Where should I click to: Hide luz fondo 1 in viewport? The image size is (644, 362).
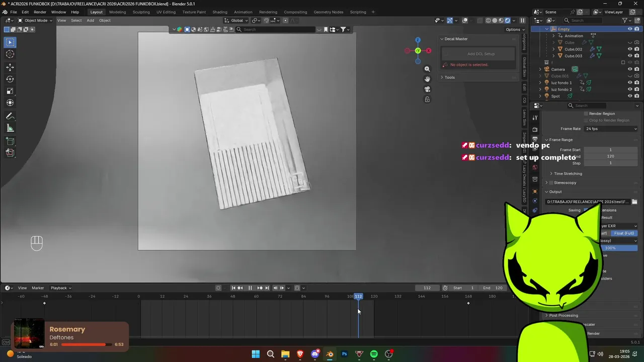(629, 82)
